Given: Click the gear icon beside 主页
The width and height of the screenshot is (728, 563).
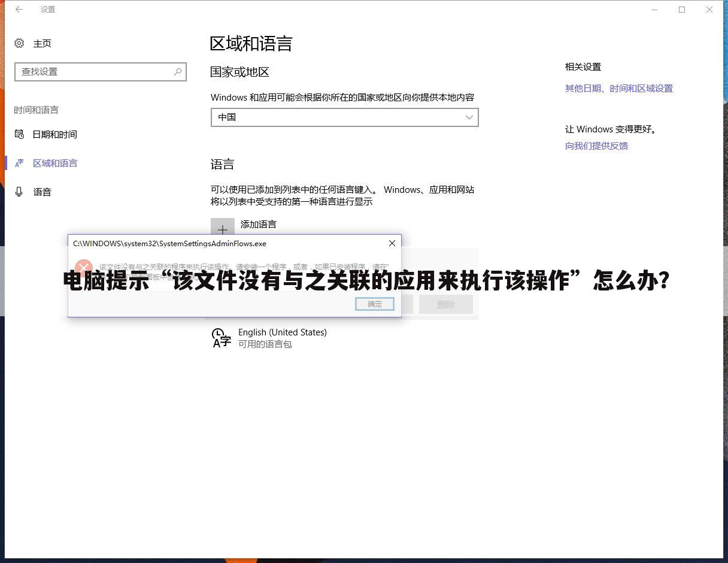Looking at the screenshot, I should pyautogui.click(x=19, y=43).
